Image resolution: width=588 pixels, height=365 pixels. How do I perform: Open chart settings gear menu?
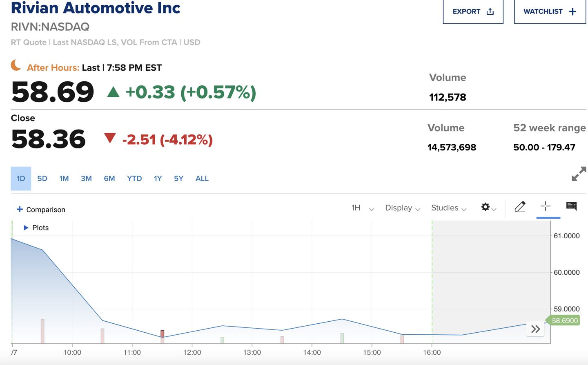tap(488, 207)
